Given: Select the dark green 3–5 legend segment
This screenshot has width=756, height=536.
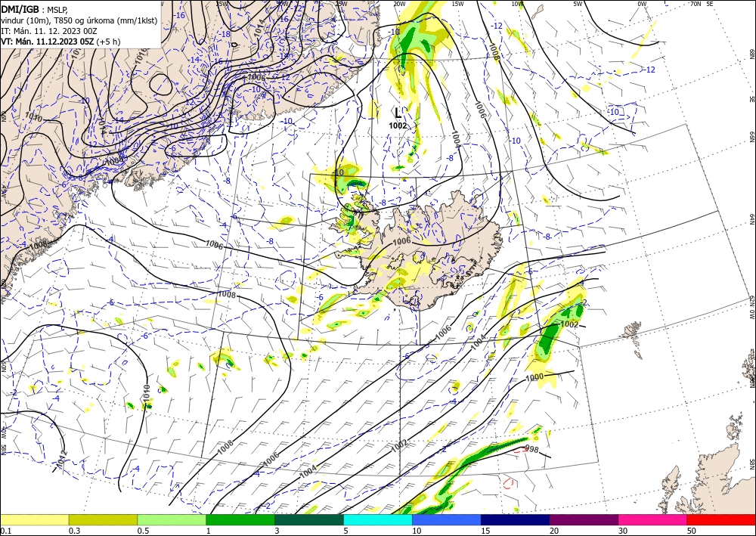Looking at the screenshot, I should (309, 519).
